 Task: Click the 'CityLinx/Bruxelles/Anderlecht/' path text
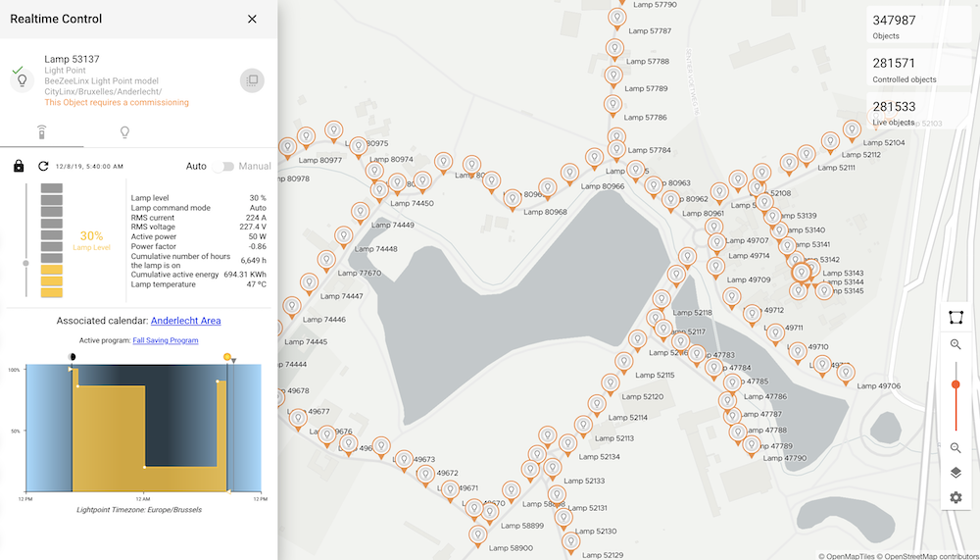click(103, 92)
